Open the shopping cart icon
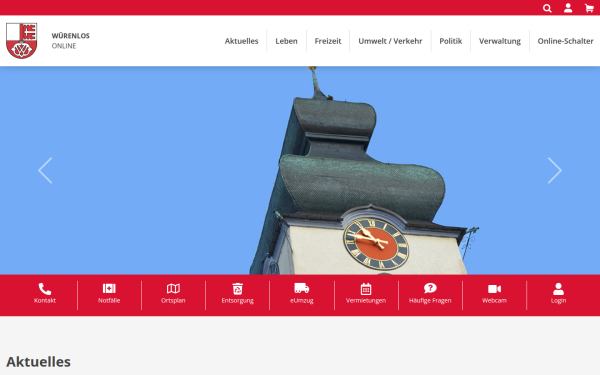The height and width of the screenshot is (375, 600). pos(589,8)
